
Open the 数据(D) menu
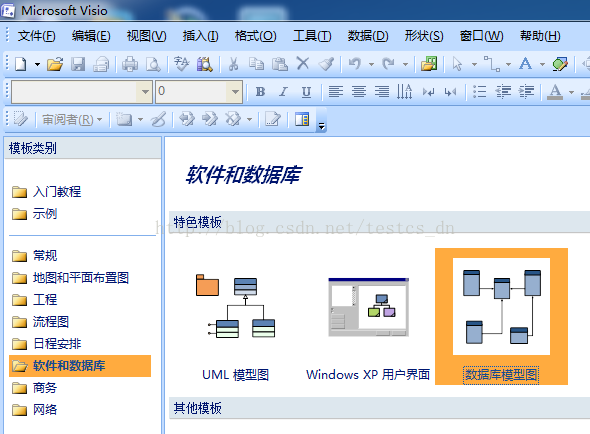click(x=368, y=36)
